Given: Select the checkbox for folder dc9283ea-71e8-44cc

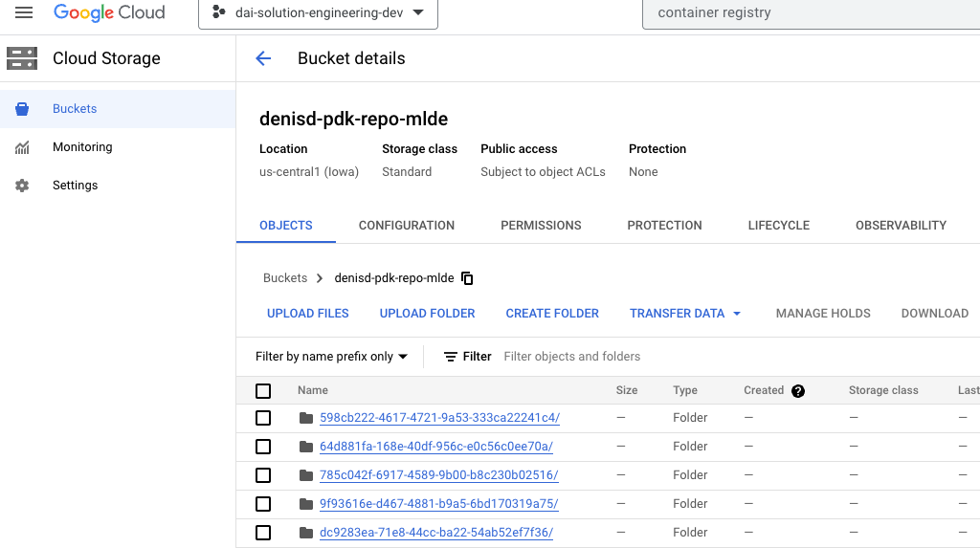Looking at the screenshot, I should tap(263, 533).
